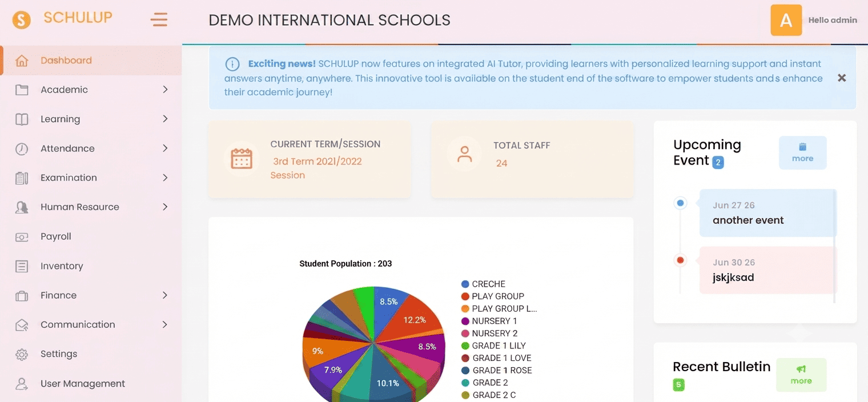Click the Recent Bulletin count badge "5"
868x402 pixels.
pos(678,385)
